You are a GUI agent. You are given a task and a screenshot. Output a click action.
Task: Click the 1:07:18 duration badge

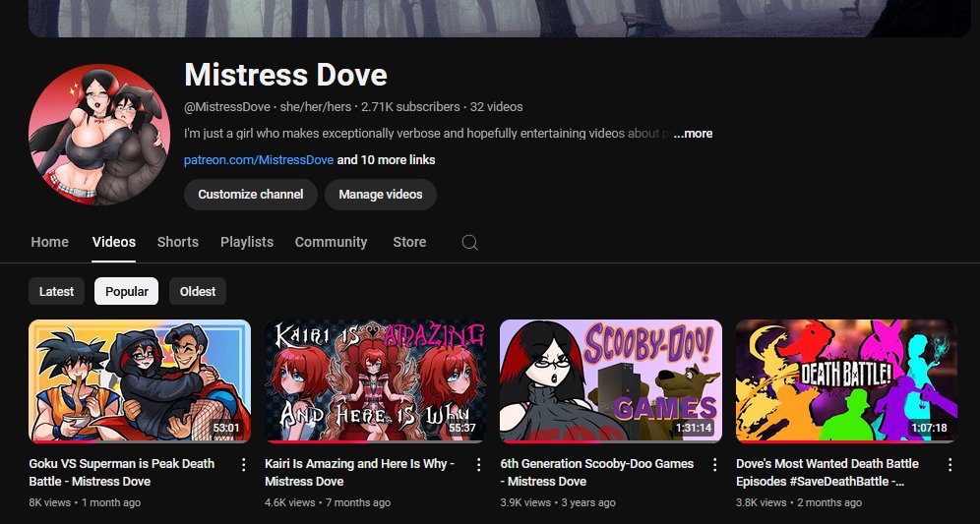[929, 428]
